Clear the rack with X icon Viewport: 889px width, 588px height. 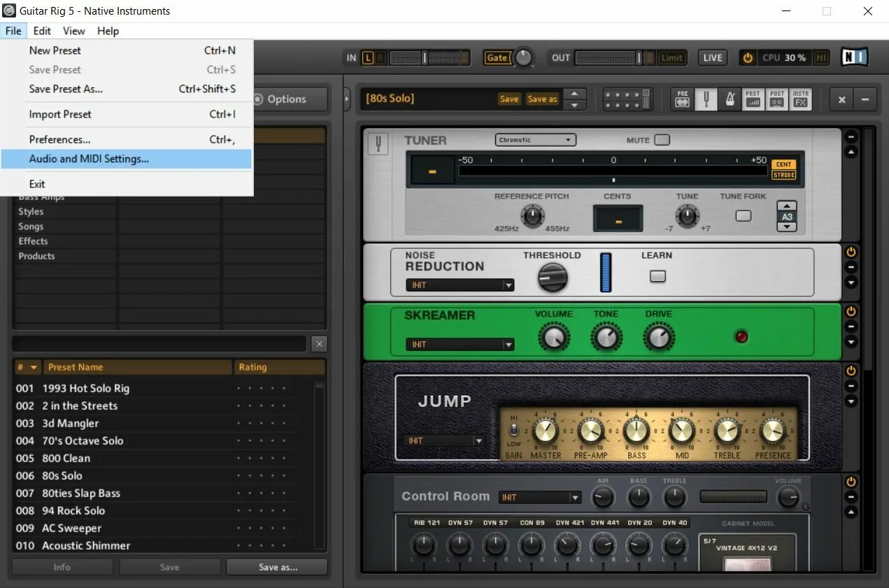click(x=841, y=99)
